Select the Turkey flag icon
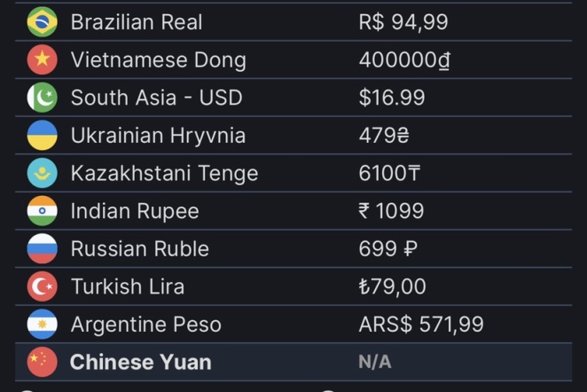 pos(43,286)
